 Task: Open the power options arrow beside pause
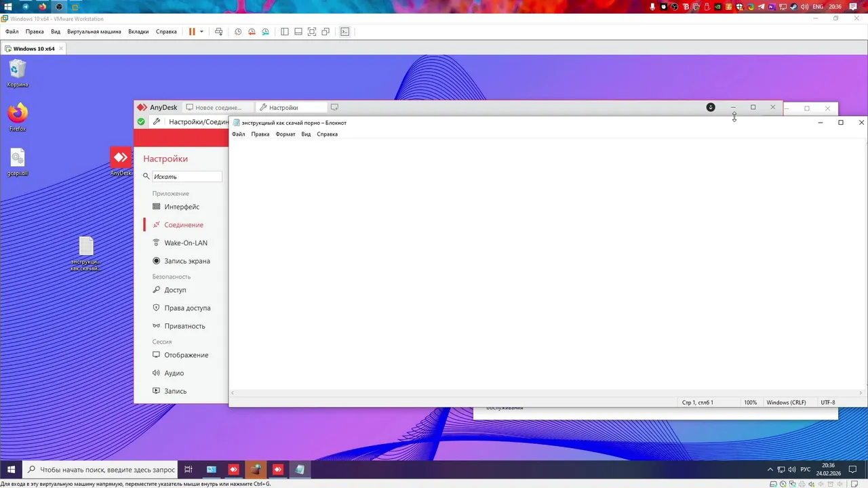pos(201,31)
